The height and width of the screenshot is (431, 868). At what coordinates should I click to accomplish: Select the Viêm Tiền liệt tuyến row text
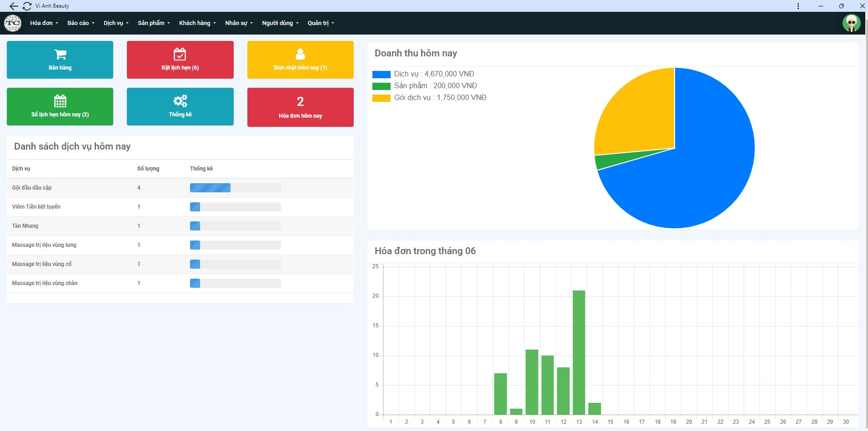point(36,207)
